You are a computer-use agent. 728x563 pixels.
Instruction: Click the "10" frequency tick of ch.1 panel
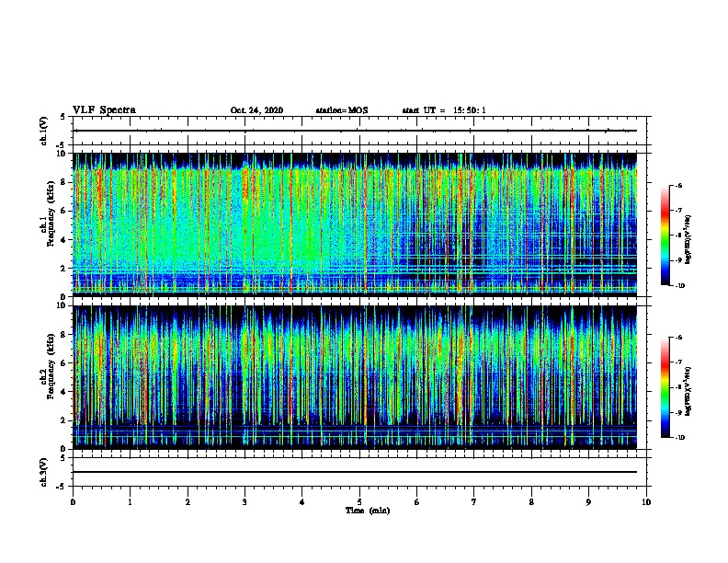62,154
